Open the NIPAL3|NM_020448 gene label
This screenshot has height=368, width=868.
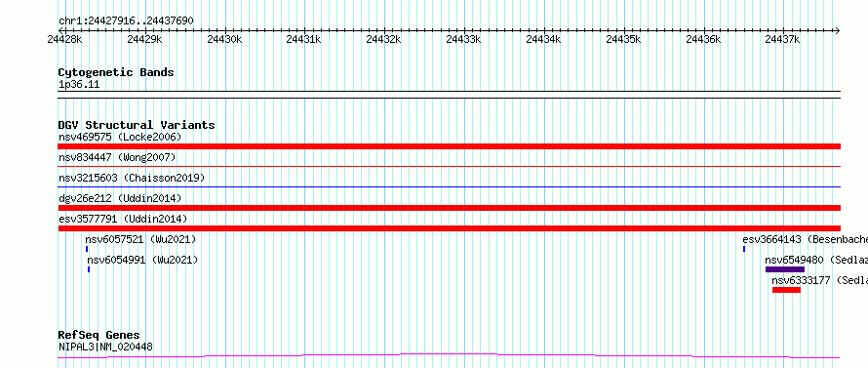tap(105, 348)
